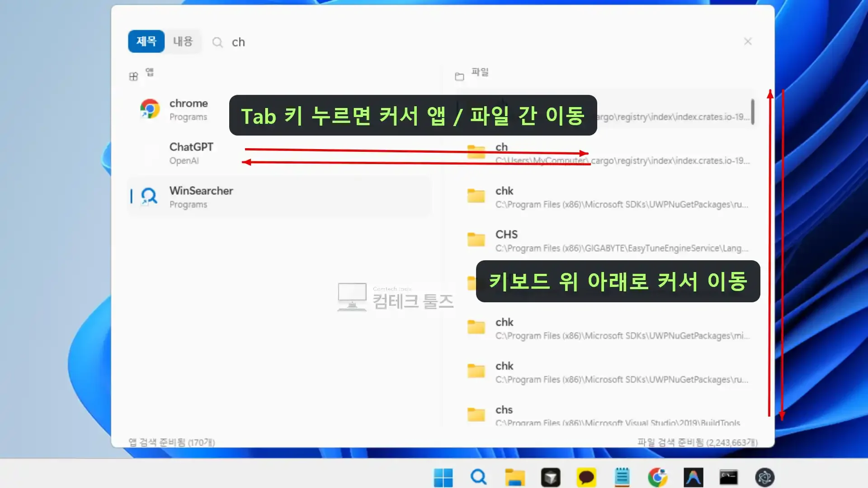Open the Windows Start menu
Image resolution: width=868 pixels, height=488 pixels.
[x=443, y=477]
